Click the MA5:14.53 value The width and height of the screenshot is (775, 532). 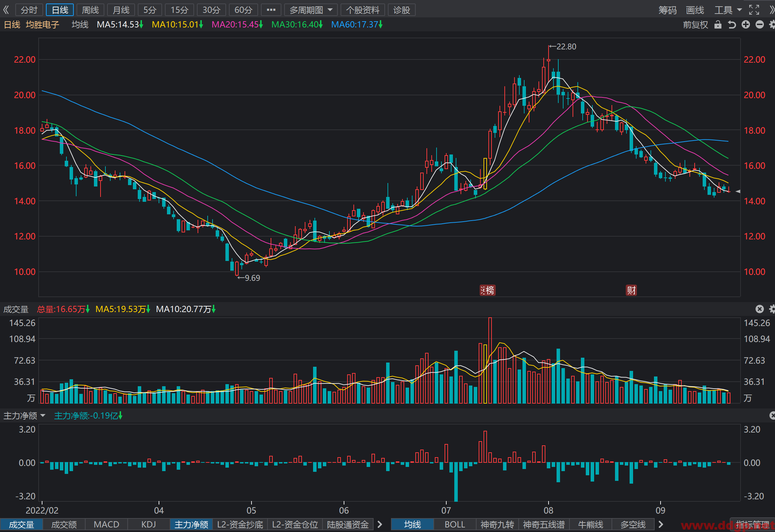click(x=120, y=25)
